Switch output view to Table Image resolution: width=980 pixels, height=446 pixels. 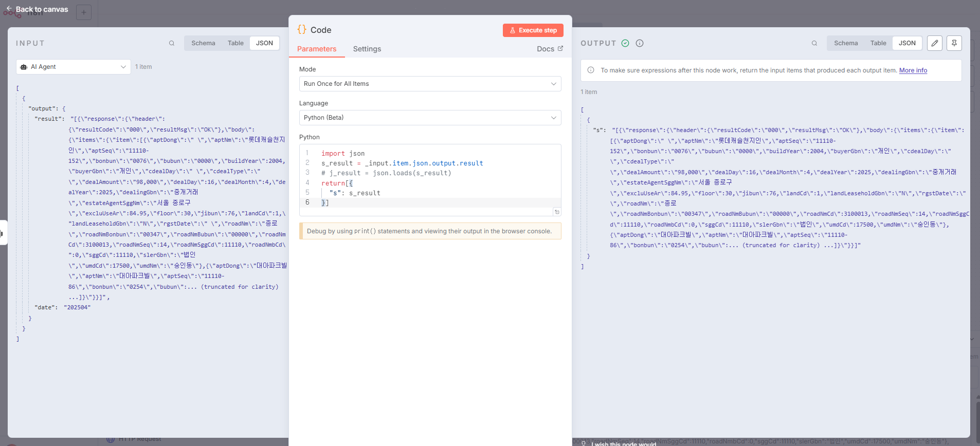tap(878, 43)
